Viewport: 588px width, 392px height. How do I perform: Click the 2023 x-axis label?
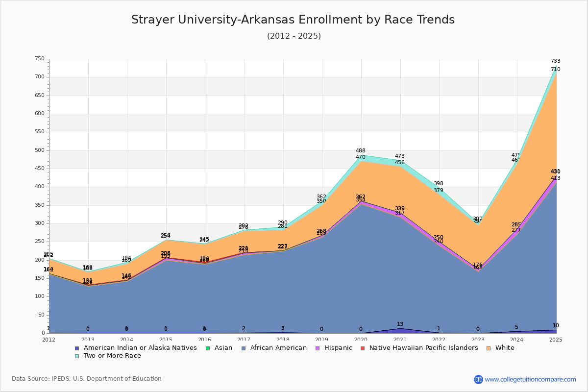coord(478,340)
